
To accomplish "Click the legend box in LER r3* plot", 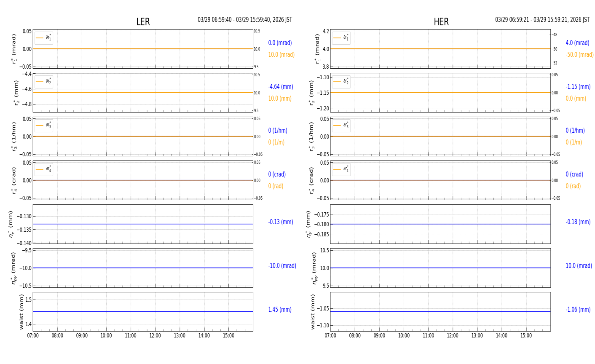I will tap(44, 126).
